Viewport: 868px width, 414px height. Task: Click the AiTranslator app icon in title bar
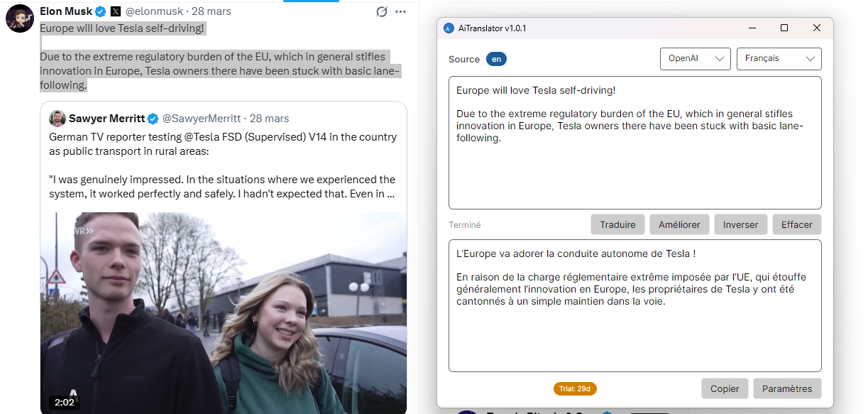pos(448,28)
